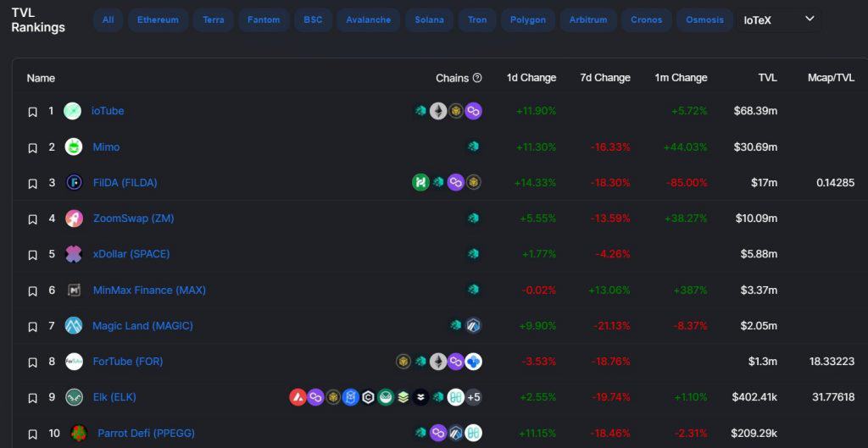Click BSC chain icon in ioTube row

click(455, 111)
